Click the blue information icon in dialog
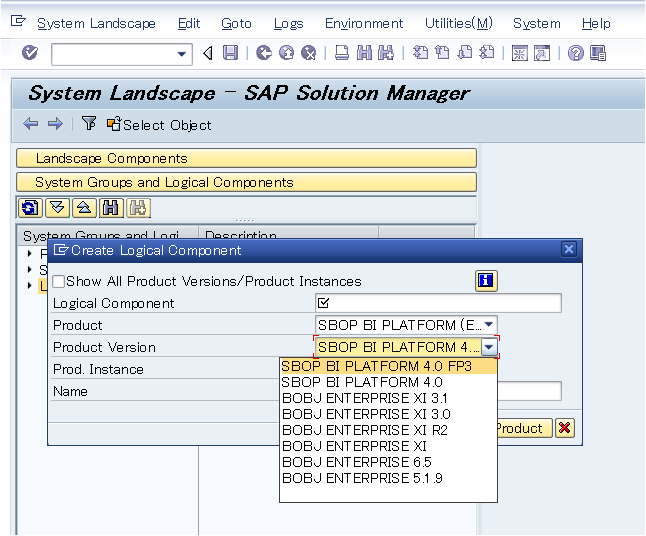 (x=486, y=281)
